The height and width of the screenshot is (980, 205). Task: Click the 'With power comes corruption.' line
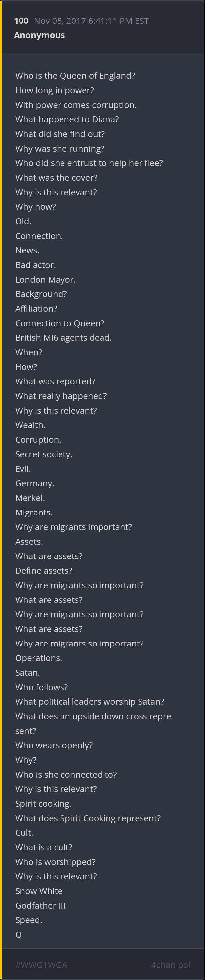(x=76, y=105)
